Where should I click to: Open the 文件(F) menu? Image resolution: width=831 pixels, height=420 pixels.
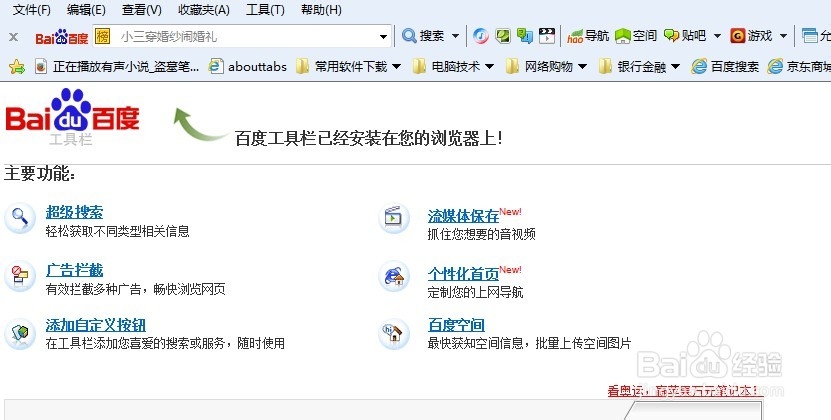pyautogui.click(x=31, y=10)
